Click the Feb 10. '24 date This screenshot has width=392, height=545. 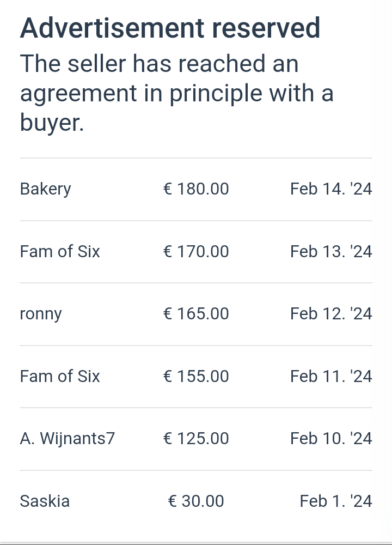click(331, 439)
